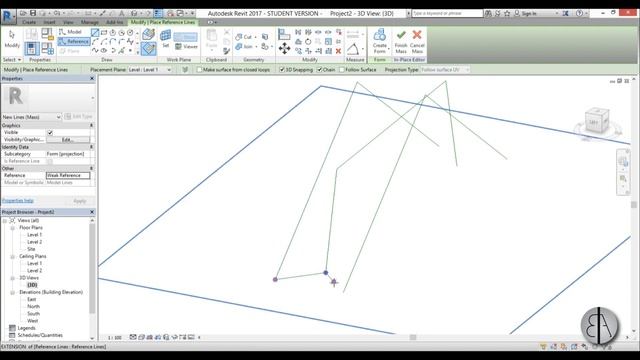This screenshot has height=360, width=640.
Task: Open the {3D} view in browser
Action: [x=32, y=285]
